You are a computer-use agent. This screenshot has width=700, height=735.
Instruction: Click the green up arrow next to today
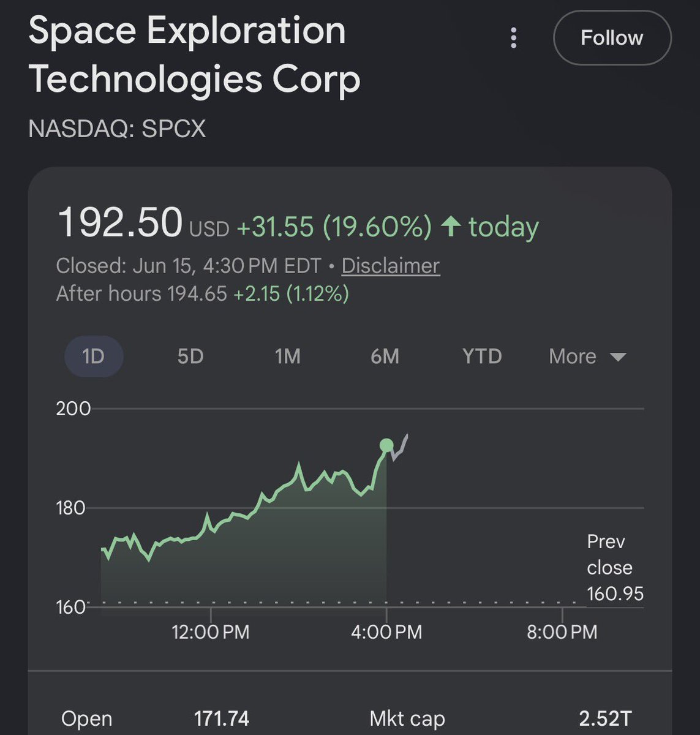[451, 227]
